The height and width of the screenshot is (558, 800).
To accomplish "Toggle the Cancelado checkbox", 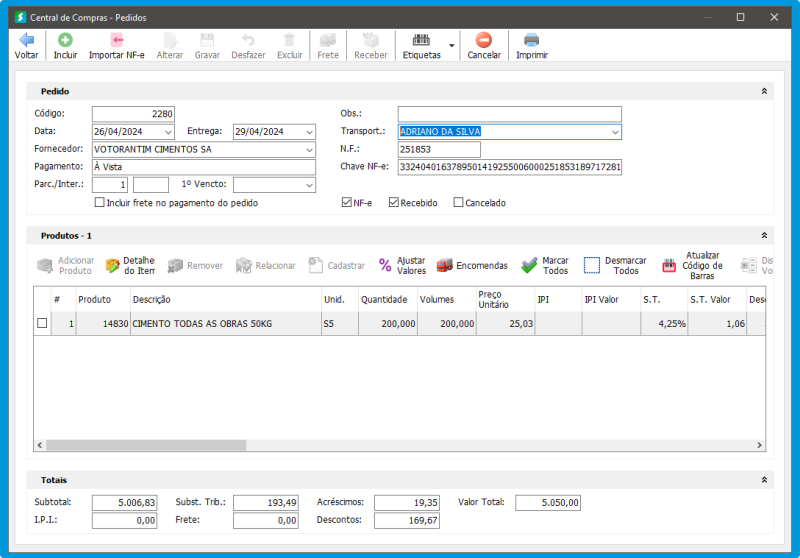I will click(458, 203).
